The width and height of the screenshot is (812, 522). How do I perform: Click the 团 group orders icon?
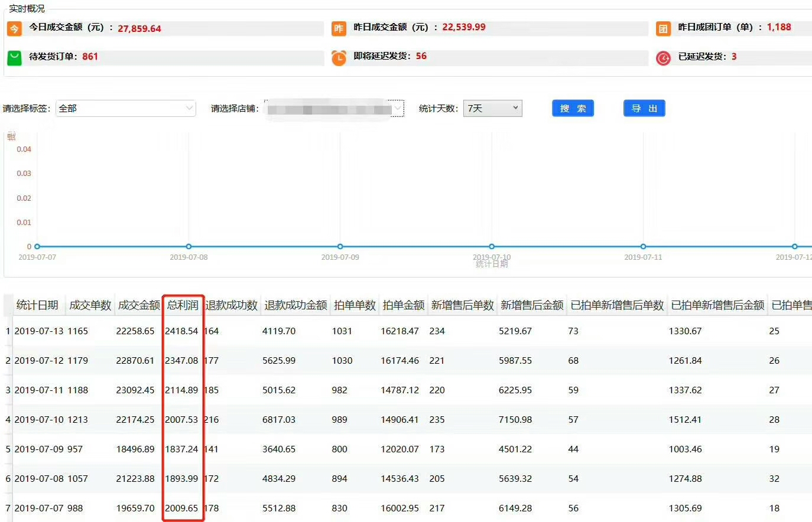663,27
